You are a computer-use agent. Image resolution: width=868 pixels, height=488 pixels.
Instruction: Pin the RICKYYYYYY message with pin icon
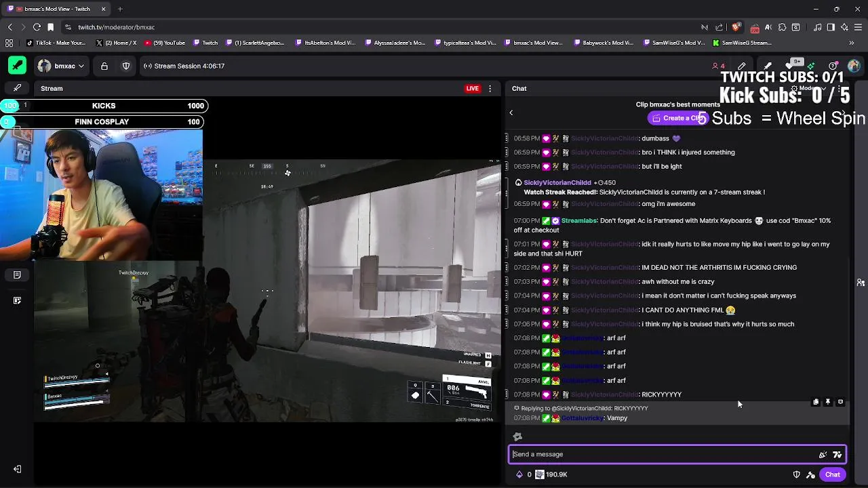(x=828, y=402)
